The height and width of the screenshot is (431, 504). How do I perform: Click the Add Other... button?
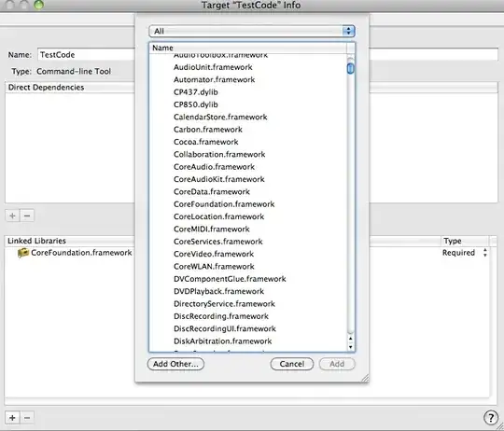pos(175,364)
